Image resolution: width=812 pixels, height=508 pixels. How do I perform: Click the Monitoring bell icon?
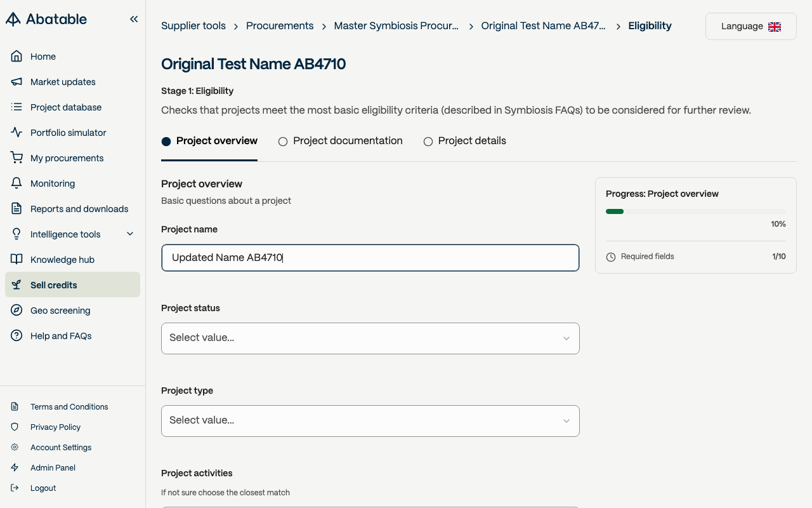[x=16, y=184]
